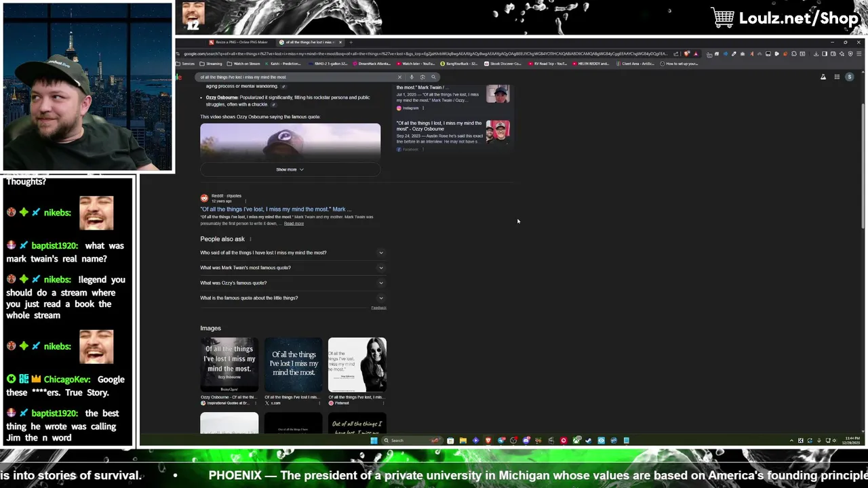Open HELEN REDDY and... bookmark
This screenshot has width=868, height=488.
pos(592,64)
